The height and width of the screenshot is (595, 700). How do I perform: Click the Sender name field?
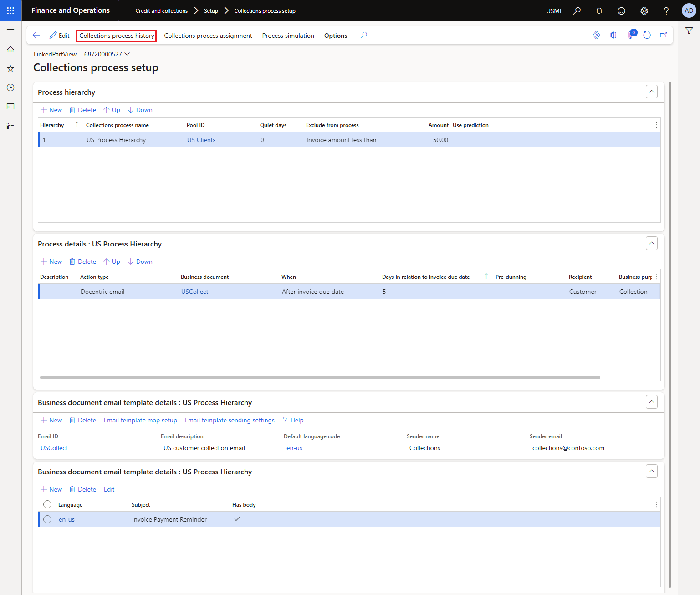click(x=456, y=448)
